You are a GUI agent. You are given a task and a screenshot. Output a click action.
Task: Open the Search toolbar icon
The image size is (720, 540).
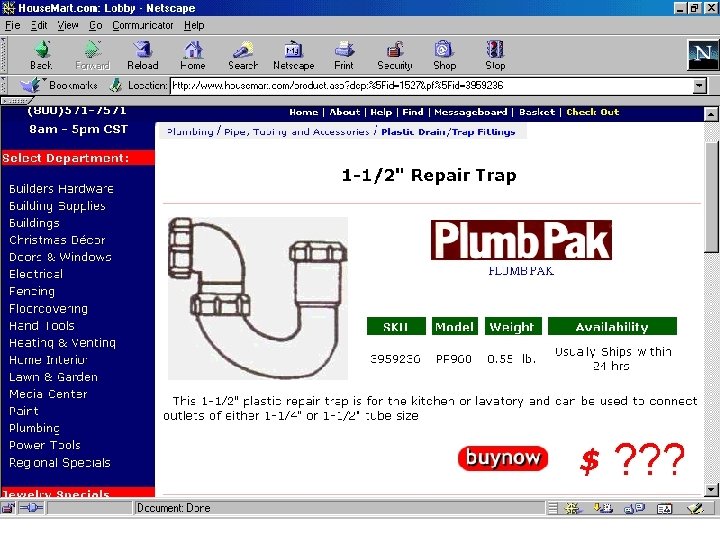pos(243,55)
